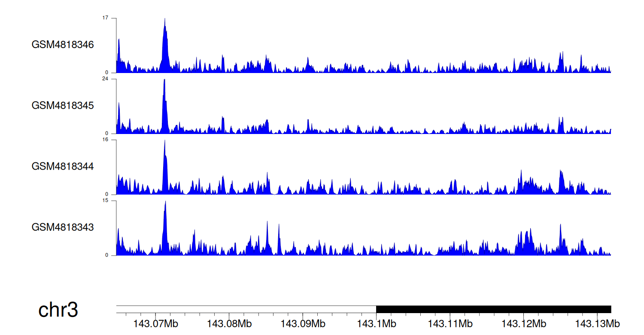This screenshot has width=644, height=335.
Task: Click the white segment of chr3 bar
Action: pyautogui.click(x=246, y=309)
